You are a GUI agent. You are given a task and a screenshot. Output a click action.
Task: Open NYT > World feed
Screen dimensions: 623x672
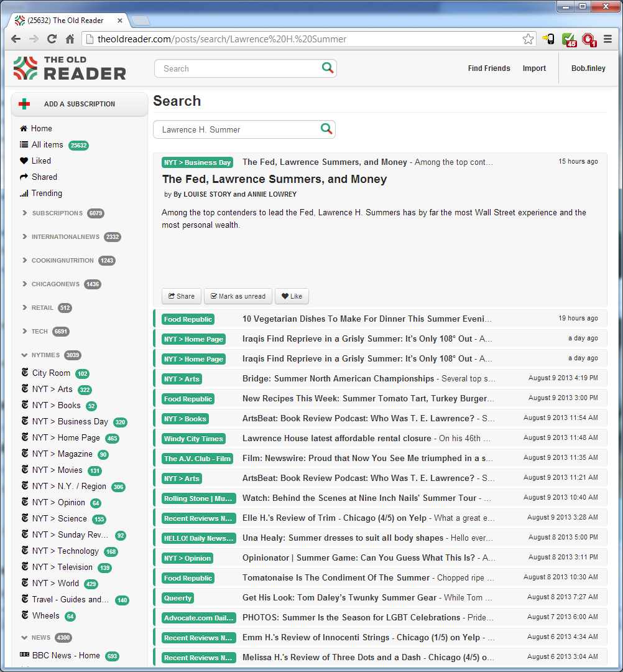(x=55, y=583)
